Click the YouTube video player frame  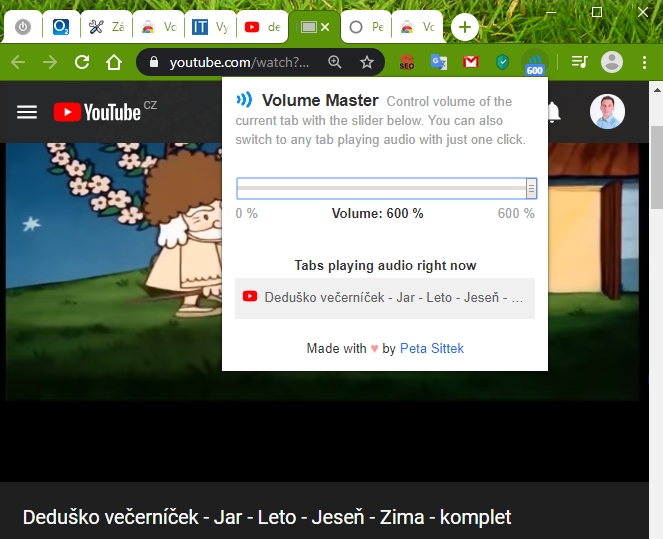pyautogui.click(x=113, y=271)
